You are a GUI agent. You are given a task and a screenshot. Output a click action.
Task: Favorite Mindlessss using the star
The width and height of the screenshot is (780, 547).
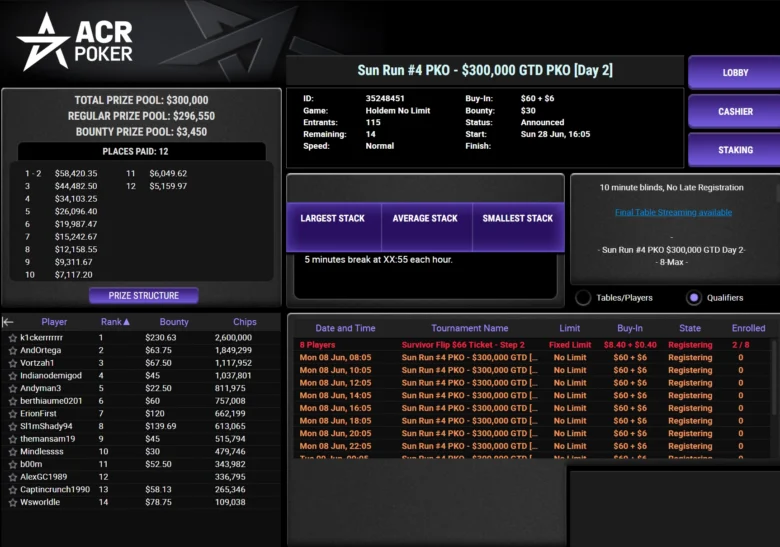[x=12, y=452]
